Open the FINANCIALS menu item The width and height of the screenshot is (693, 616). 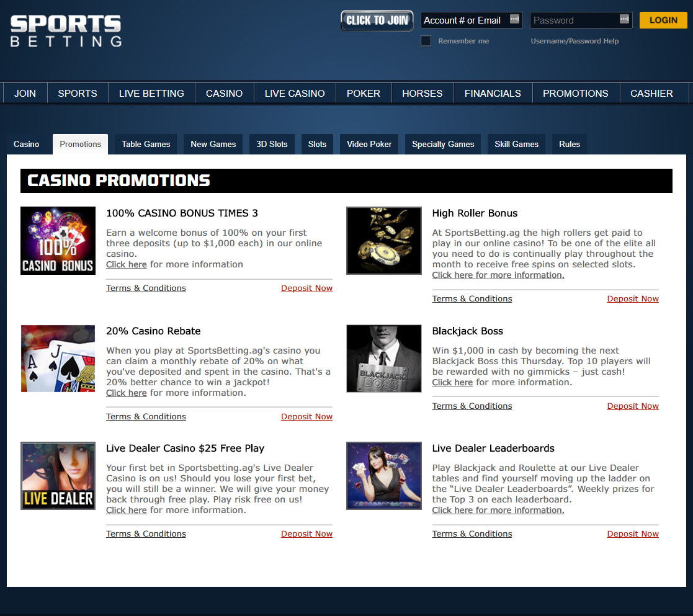(x=493, y=93)
